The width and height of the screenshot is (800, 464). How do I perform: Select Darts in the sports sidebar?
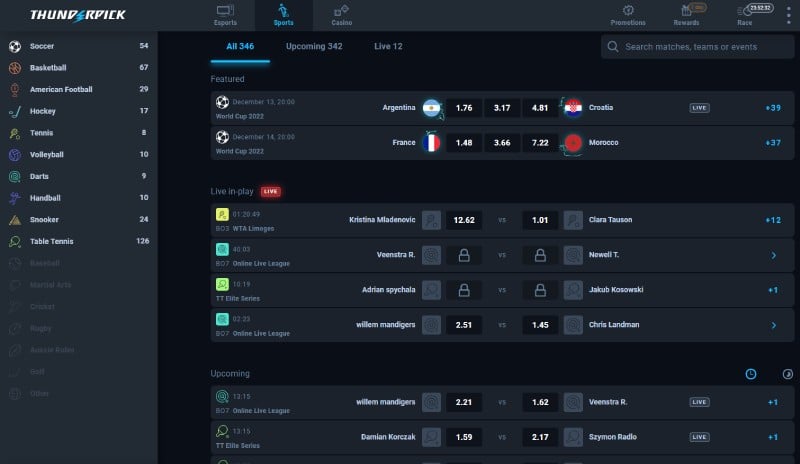(x=79, y=176)
